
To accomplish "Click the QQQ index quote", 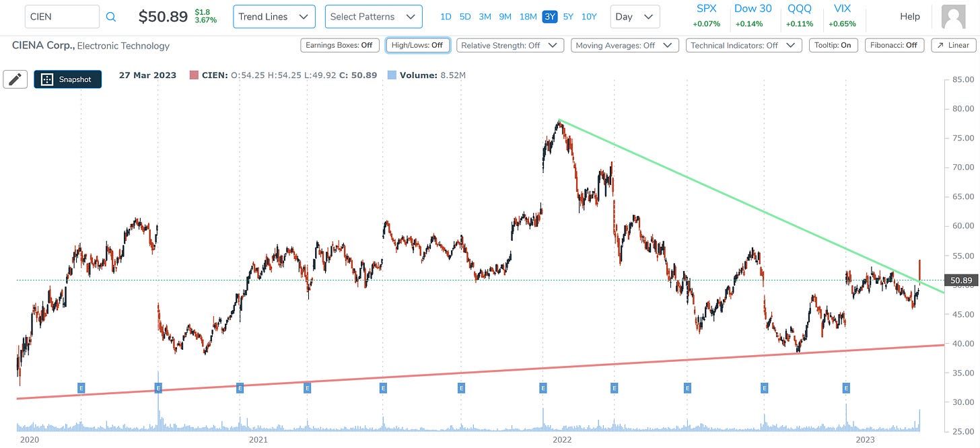I will [800, 15].
